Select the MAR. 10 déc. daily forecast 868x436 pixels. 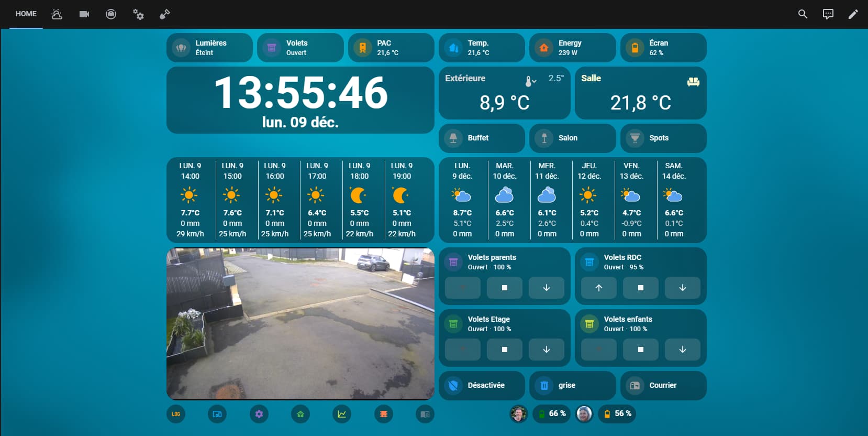pyautogui.click(x=505, y=200)
